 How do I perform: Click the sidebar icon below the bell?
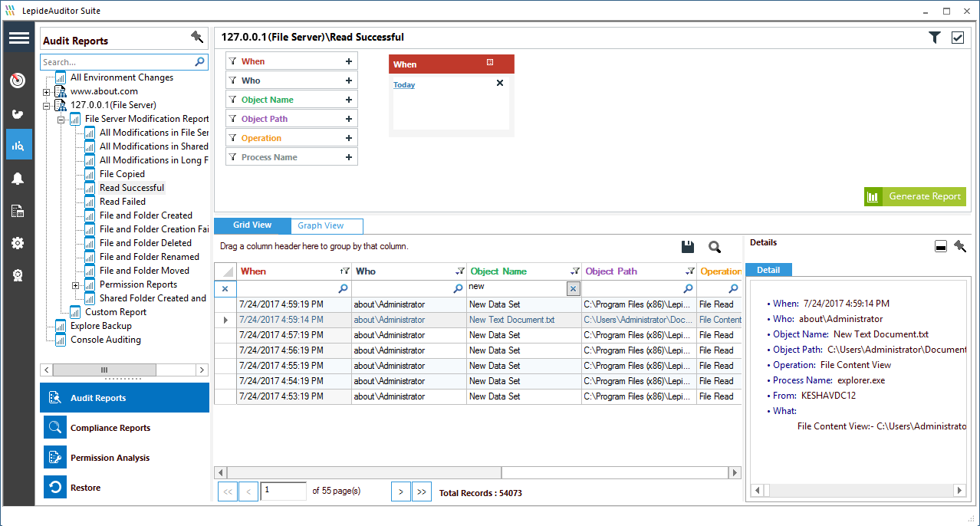18,211
